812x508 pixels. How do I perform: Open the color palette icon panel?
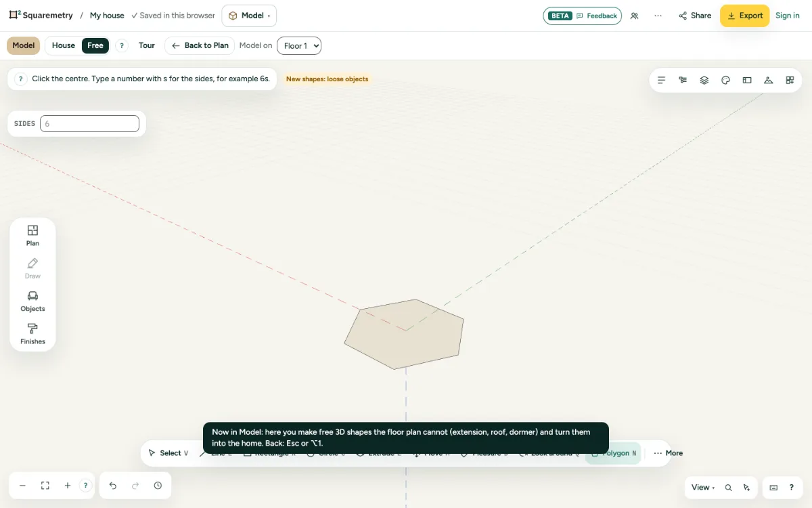tap(726, 80)
